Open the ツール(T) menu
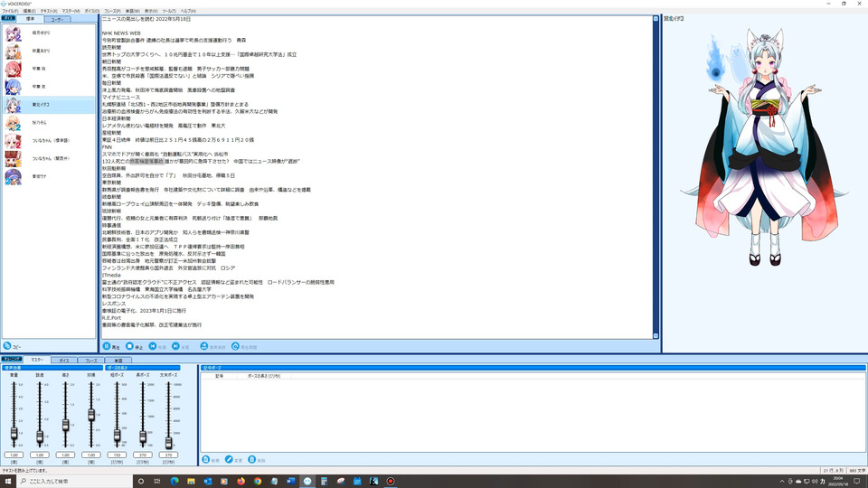868x488 pixels. click(169, 11)
